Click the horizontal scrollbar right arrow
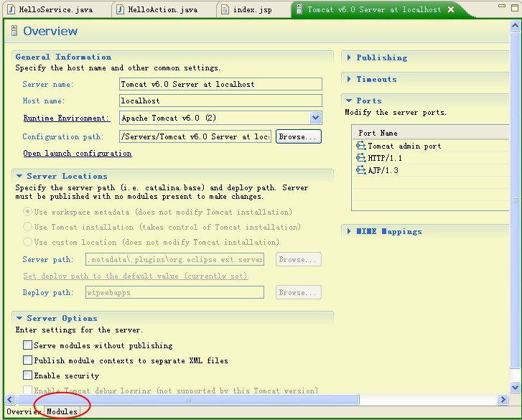Screen dimensions: 522x420 click(x=503, y=399)
